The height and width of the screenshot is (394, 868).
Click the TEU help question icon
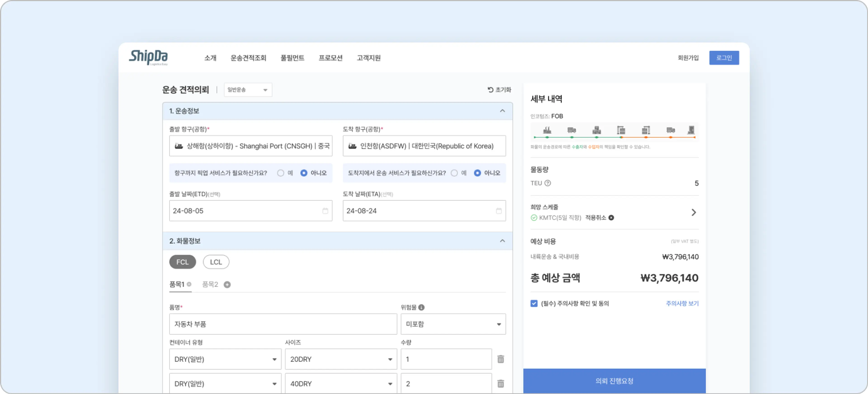pos(547,183)
